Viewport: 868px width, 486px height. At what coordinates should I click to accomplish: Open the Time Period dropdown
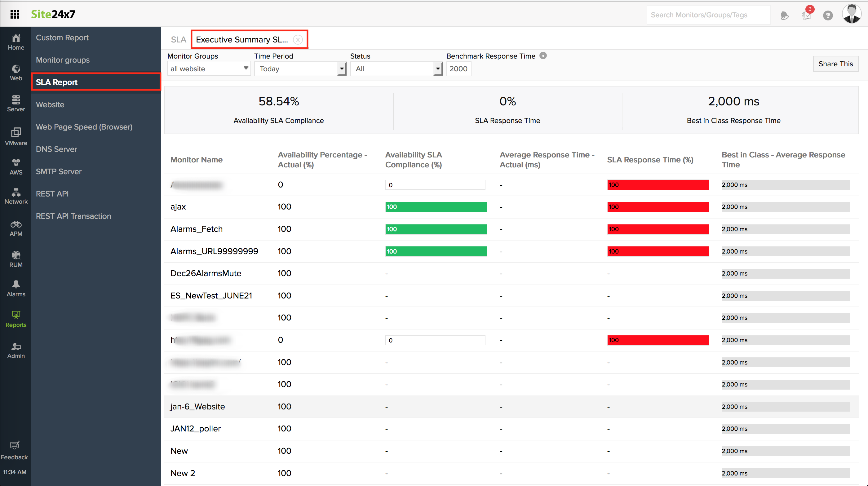[x=300, y=69]
